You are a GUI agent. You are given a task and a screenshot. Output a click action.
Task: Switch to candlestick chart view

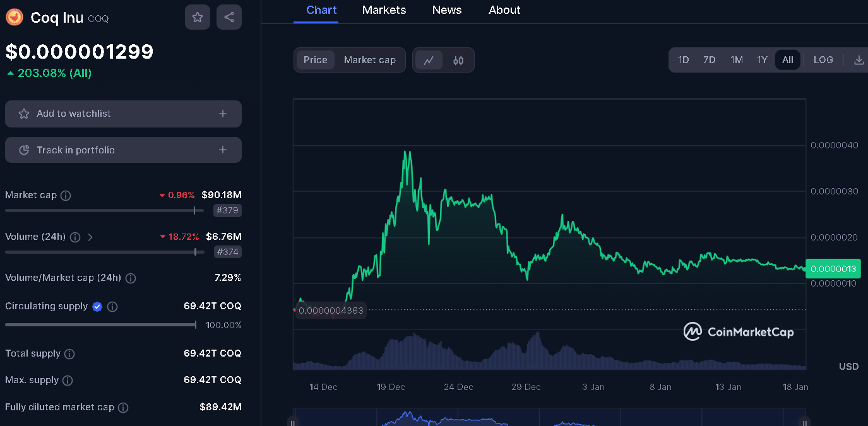tap(458, 61)
